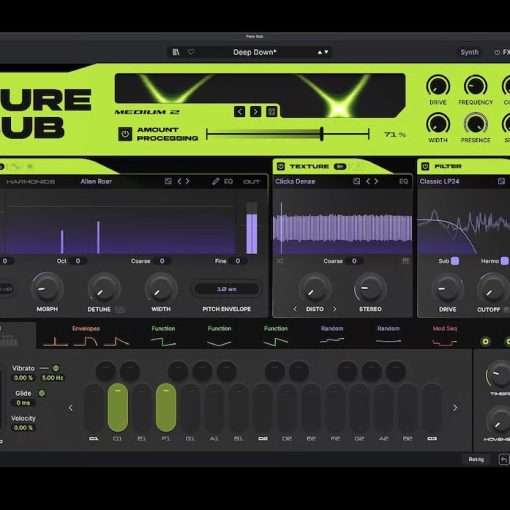Open the harmonics OUT setting

pos(251,181)
